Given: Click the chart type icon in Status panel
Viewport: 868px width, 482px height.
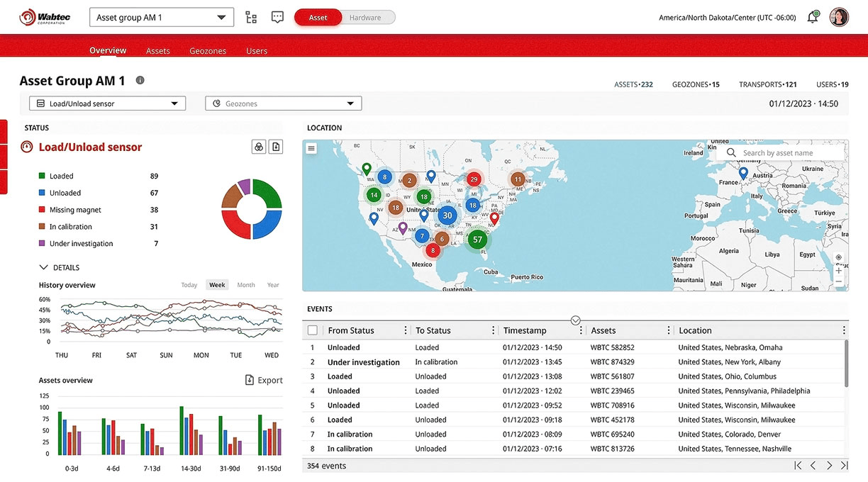Looking at the screenshot, I should (x=259, y=147).
